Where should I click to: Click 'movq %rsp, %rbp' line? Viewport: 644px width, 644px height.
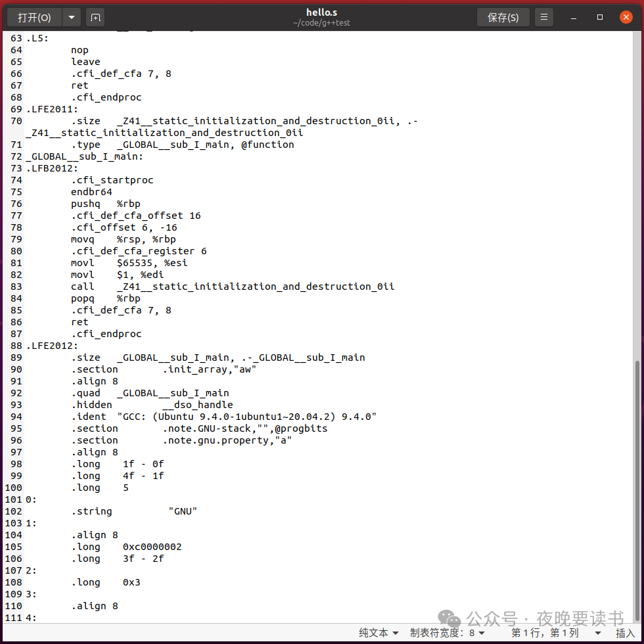(124, 239)
